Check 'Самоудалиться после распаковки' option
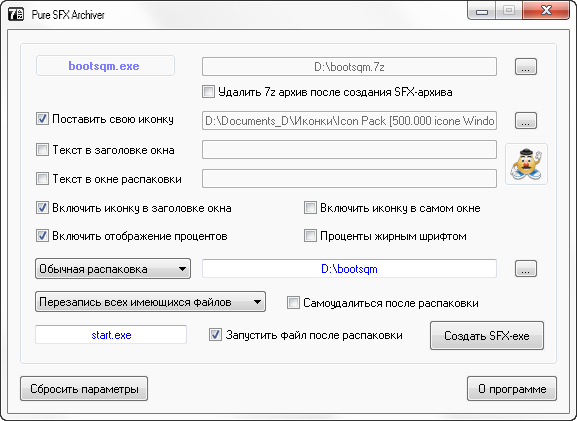This screenshot has height=421, width=577. pos(293,303)
